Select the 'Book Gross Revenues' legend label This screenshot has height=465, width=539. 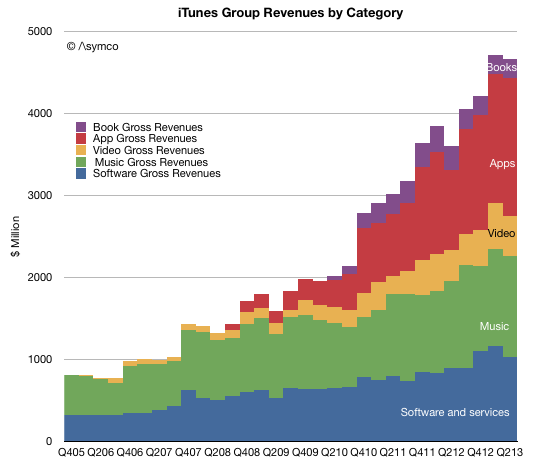(148, 127)
